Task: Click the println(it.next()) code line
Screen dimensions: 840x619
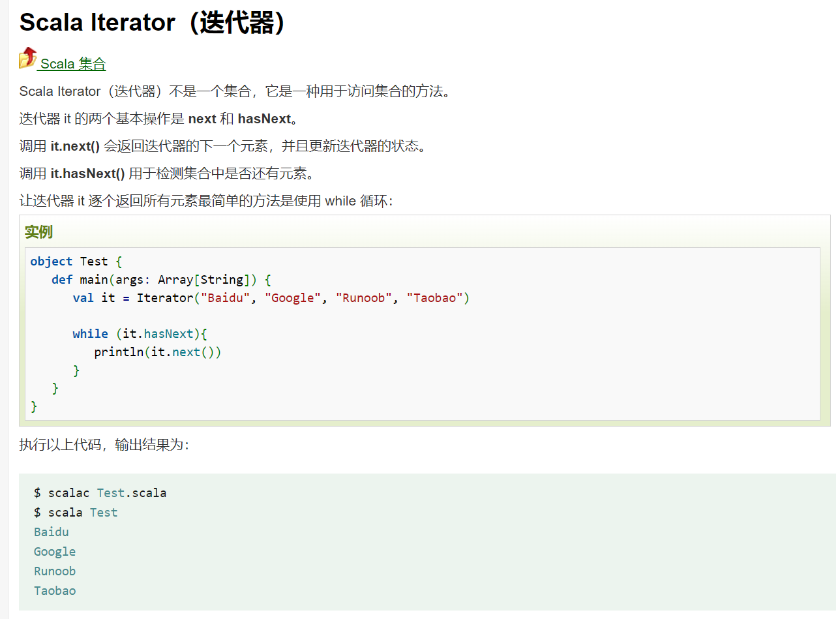Action: (158, 352)
